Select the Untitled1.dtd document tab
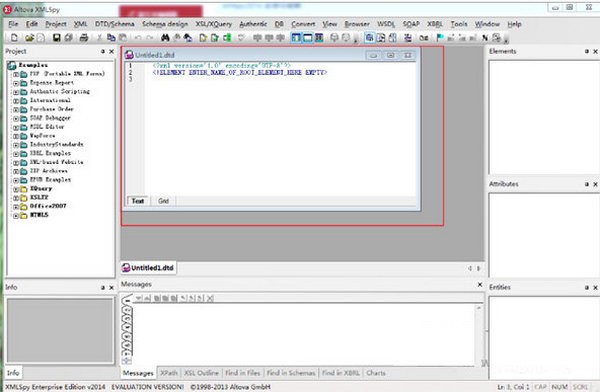The image size is (600, 392). 148,268
